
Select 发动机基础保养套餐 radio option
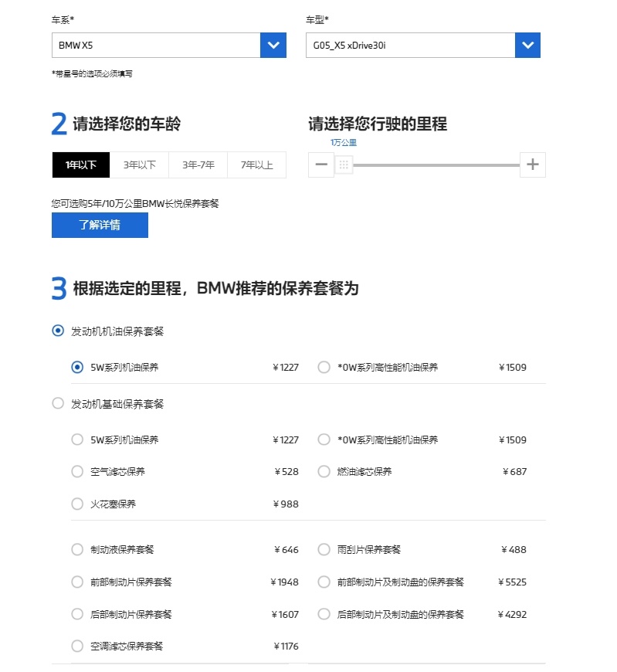(x=58, y=403)
